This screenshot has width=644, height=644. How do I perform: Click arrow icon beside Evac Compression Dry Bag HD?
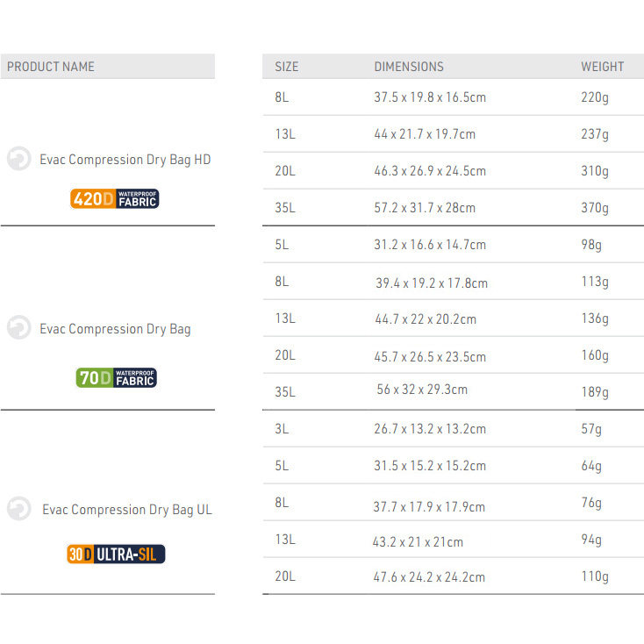tap(18, 160)
